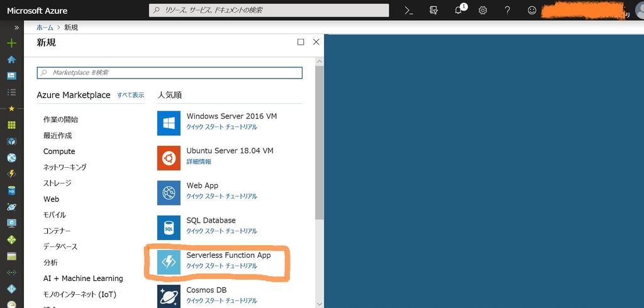Open SQL databases icon in sidebar
The width and height of the screenshot is (644, 308).
(11, 190)
